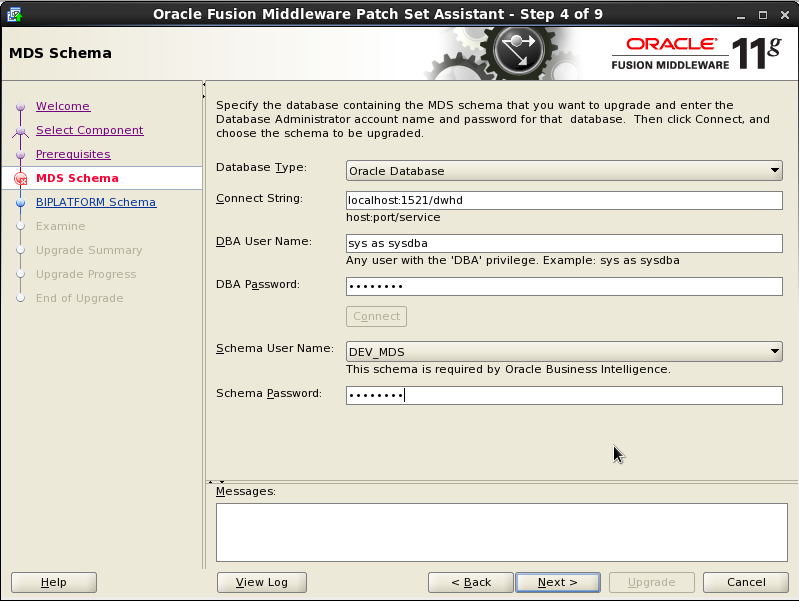The width and height of the screenshot is (799, 601).
Task: Open the Prerequisites step link
Action: point(73,154)
